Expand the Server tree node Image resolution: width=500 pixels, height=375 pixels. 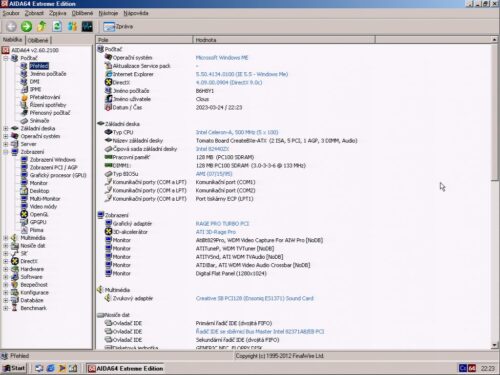coord(6,144)
